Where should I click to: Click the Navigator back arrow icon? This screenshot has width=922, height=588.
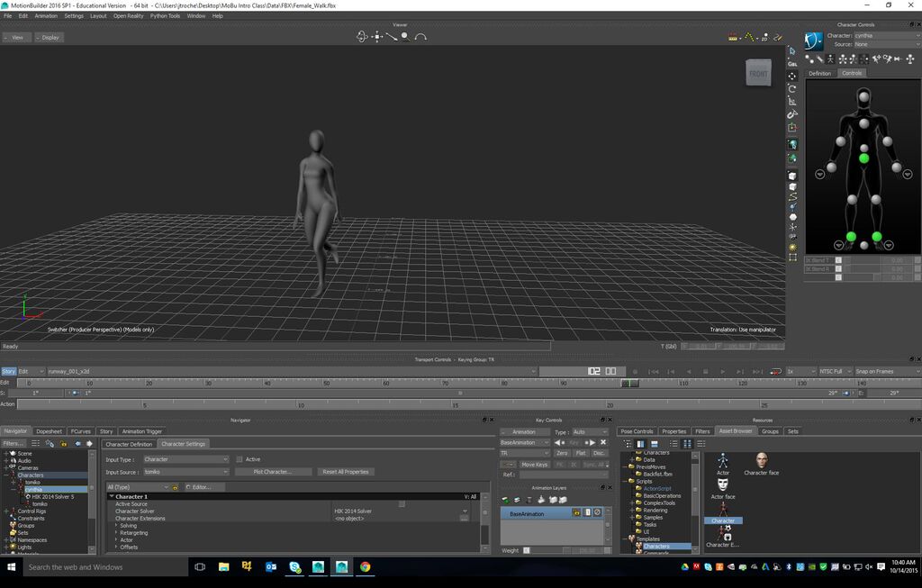[x=77, y=443]
